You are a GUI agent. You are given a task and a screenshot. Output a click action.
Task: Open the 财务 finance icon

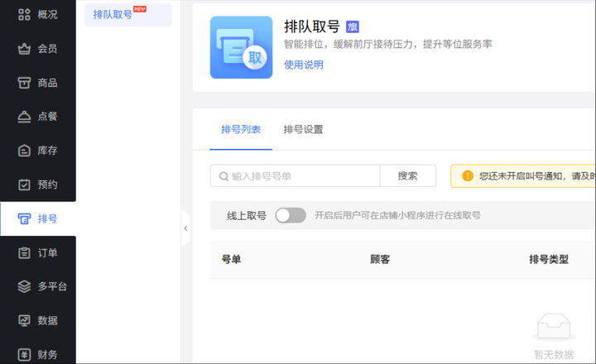(x=24, y=354)
